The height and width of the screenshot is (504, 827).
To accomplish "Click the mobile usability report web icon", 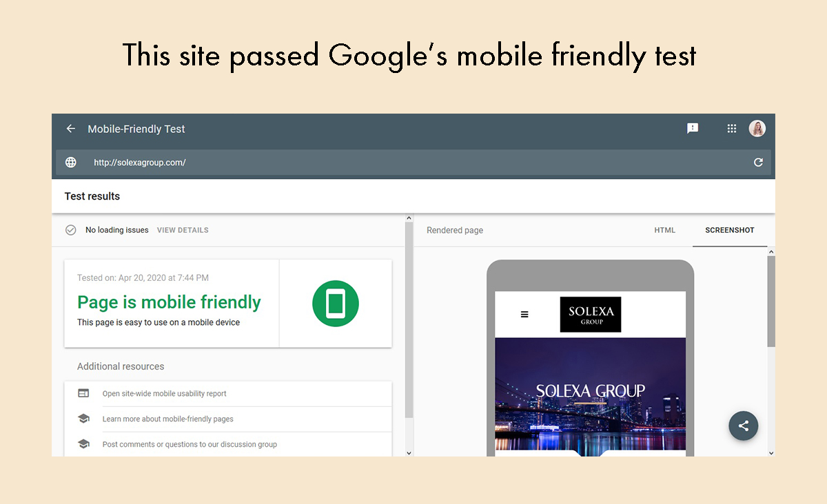I will point(83,393).
